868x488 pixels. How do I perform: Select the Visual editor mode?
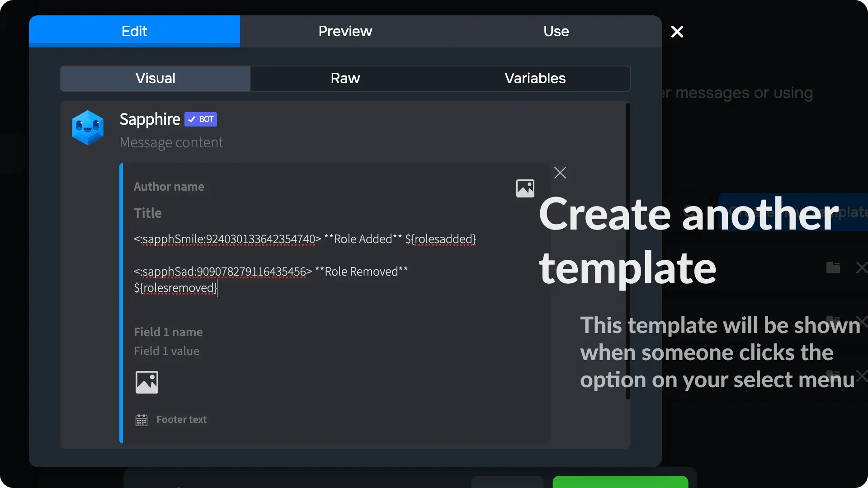coord(156,78)
